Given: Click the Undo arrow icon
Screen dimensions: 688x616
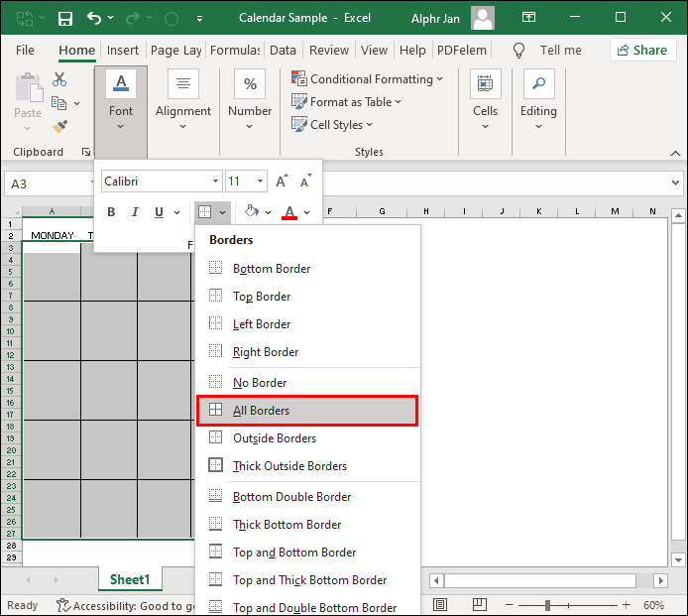Looking at the screenshot, I should [x=94, y=19].
